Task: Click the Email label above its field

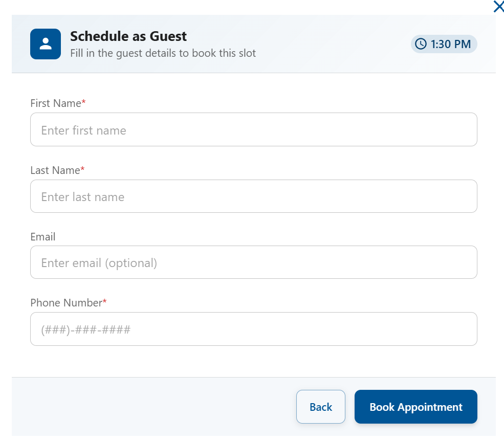Action: click(x=42, y=236)
